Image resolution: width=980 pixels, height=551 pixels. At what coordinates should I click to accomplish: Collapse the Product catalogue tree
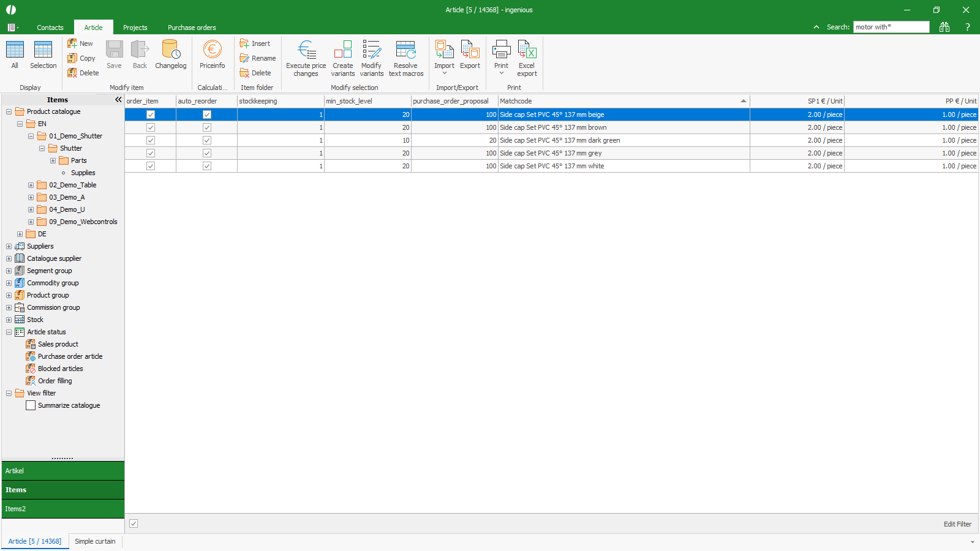8,111
